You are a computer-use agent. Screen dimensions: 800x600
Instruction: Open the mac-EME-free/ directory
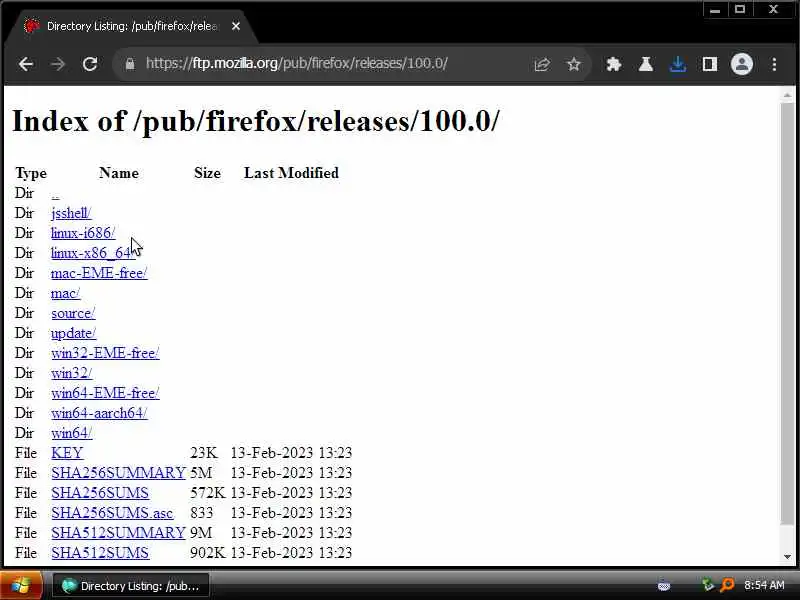click(99, 273)
